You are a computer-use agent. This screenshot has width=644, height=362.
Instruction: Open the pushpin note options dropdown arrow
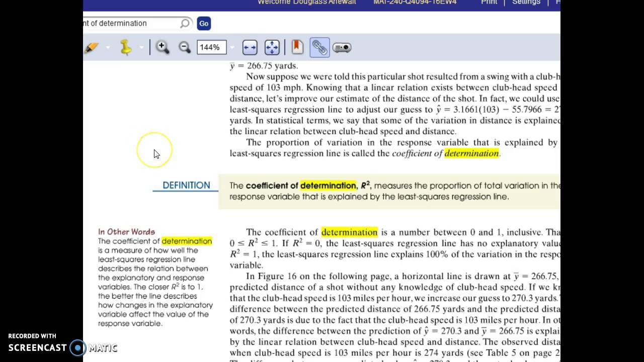tap(141, 48)
